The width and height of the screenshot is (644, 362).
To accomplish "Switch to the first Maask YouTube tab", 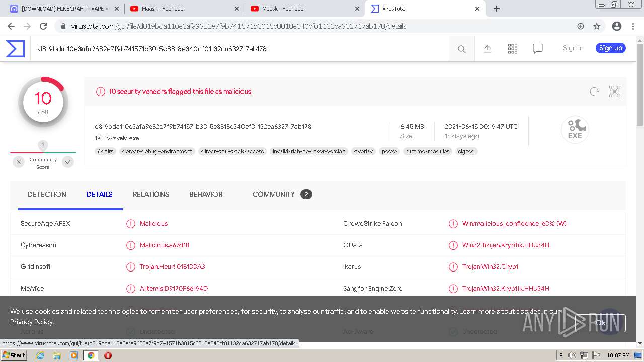I will [x=184, y=9].
